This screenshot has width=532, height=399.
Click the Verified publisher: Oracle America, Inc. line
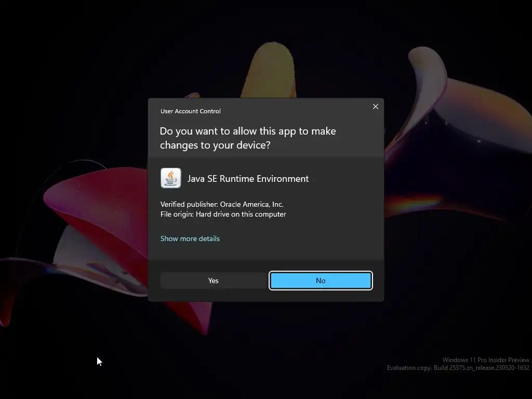click(x=222, y=204)
